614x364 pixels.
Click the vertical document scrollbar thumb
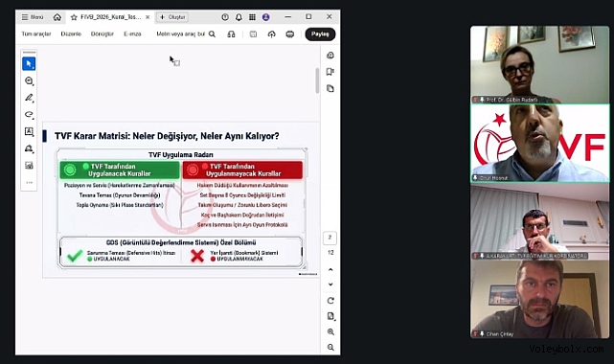click(x=317, y=80)
